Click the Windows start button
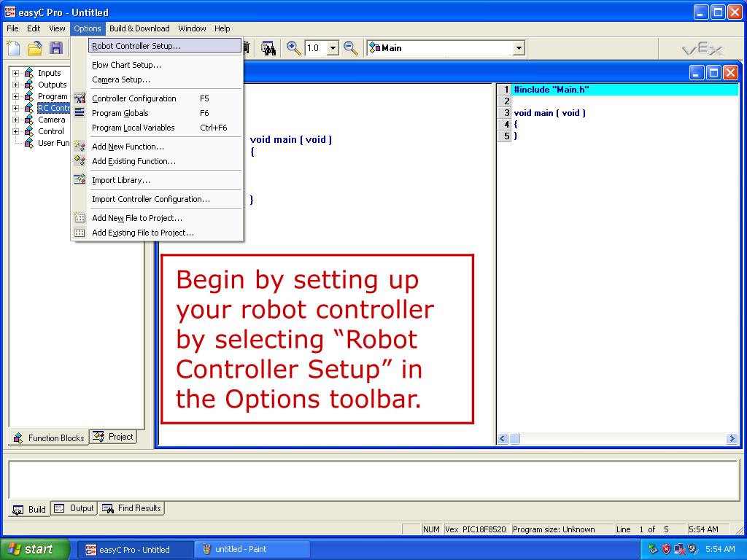This screenshot has height=560, width=747. point(34,549)
